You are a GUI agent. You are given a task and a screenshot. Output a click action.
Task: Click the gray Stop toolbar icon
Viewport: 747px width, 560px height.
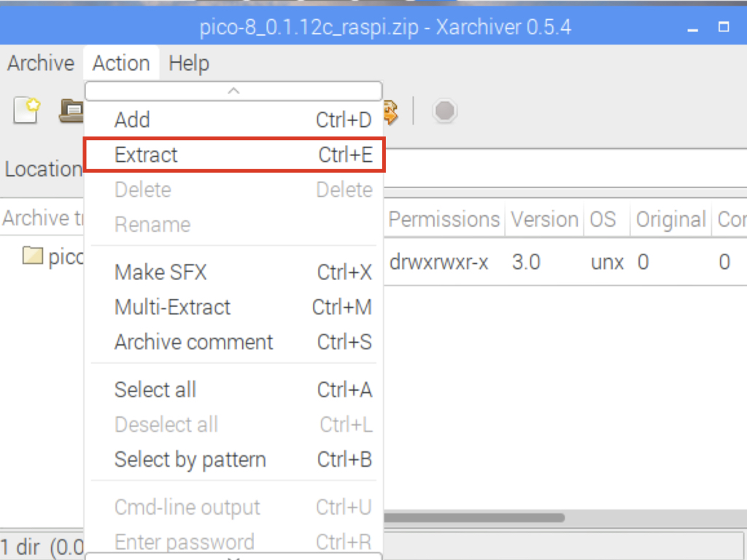[444, 111]
